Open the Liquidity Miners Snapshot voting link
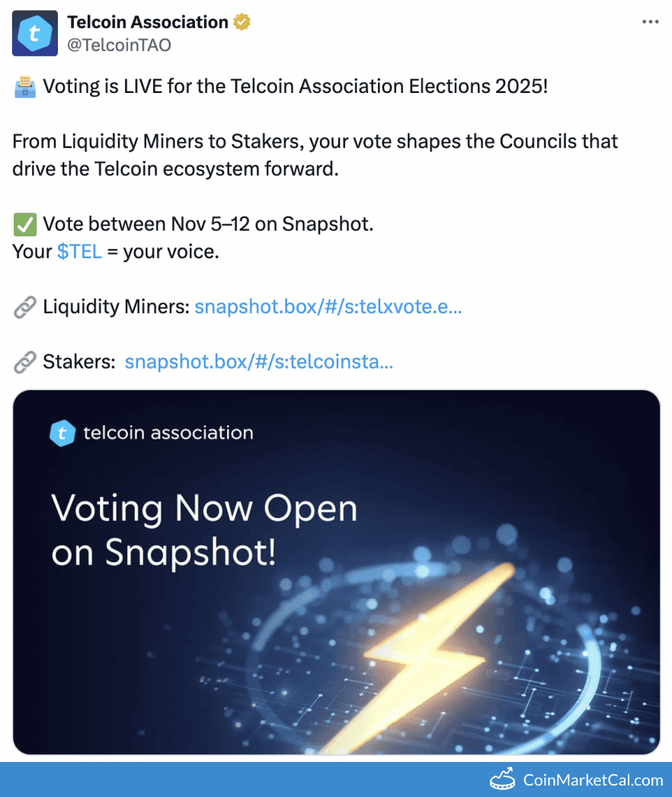The height and width of the screenshot is (797, 672). (328, 306)
